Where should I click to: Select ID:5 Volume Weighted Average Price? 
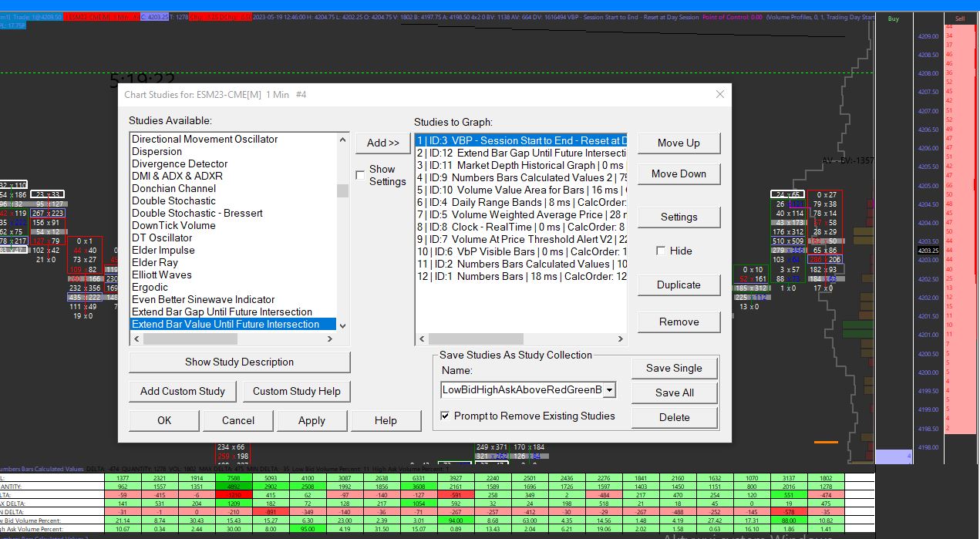point(521,214)
